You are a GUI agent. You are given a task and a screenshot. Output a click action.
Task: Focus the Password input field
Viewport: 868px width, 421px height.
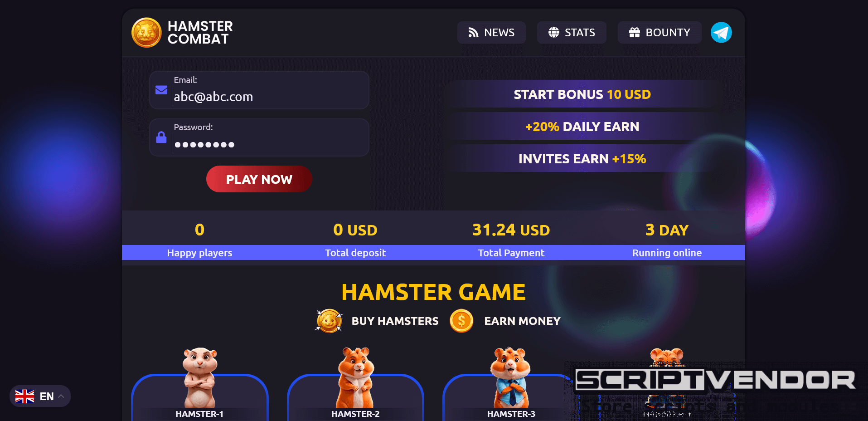coord(259,137)
